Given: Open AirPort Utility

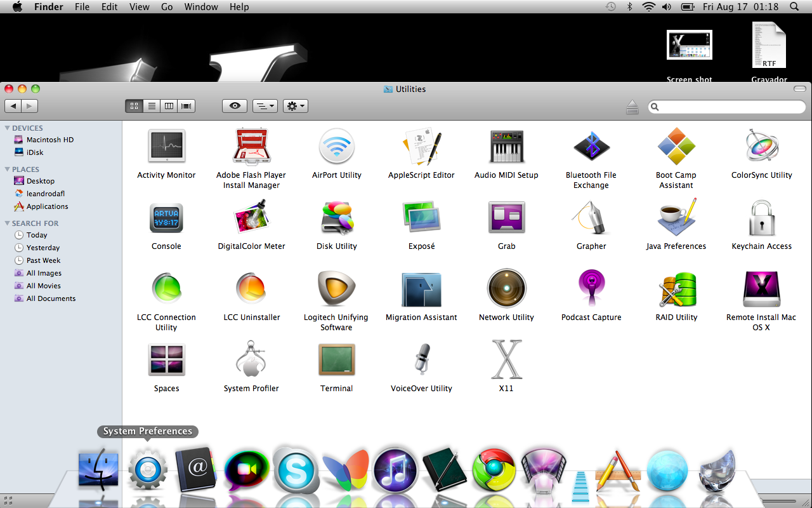Looking at the screenshot, I should (336, 147).
